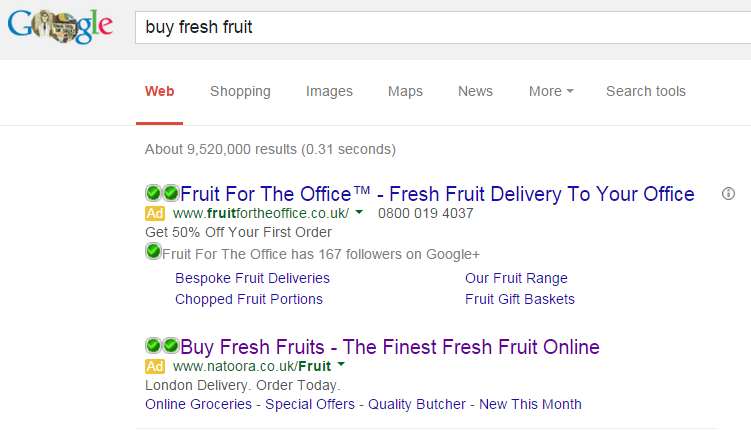The height and width of the screenshot is (431, 751).
Task: Open the Maps tab
Action: click(405, 91)
